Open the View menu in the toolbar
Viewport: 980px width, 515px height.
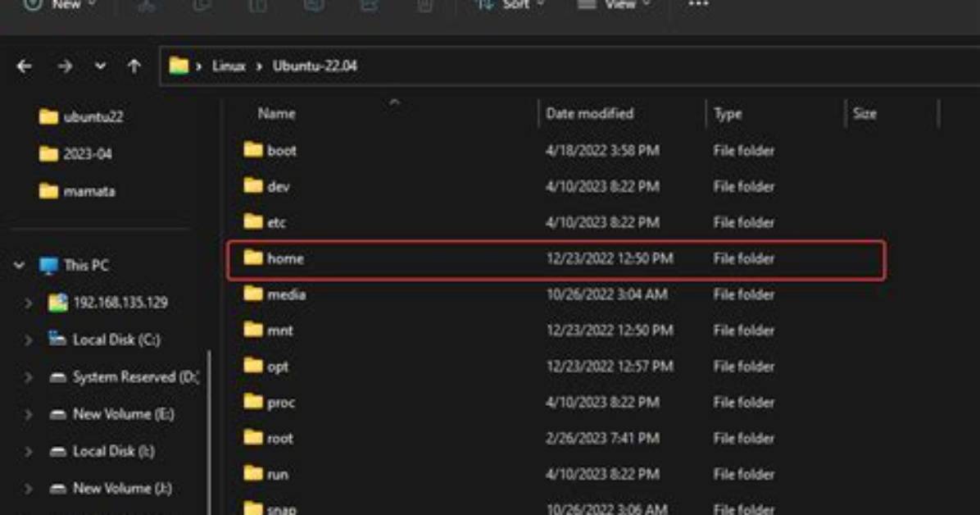pyautogui.click(x=613, y=5)
